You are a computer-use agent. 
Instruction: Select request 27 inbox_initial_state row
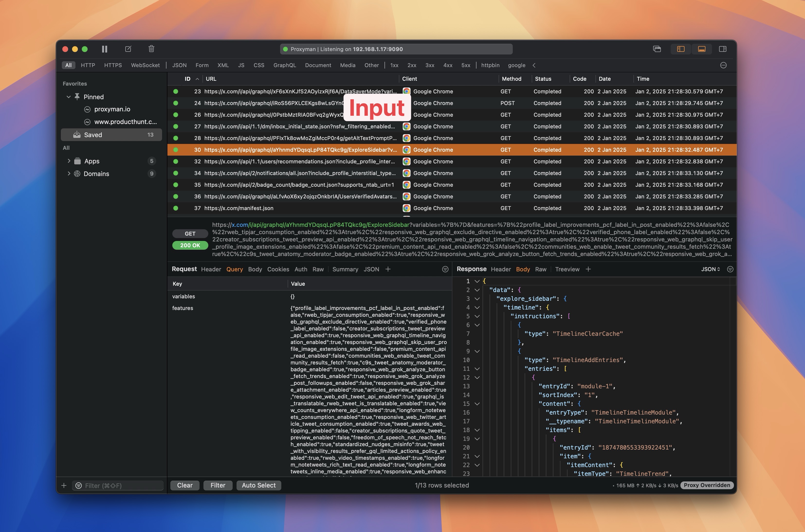click(x=452, y=126)
